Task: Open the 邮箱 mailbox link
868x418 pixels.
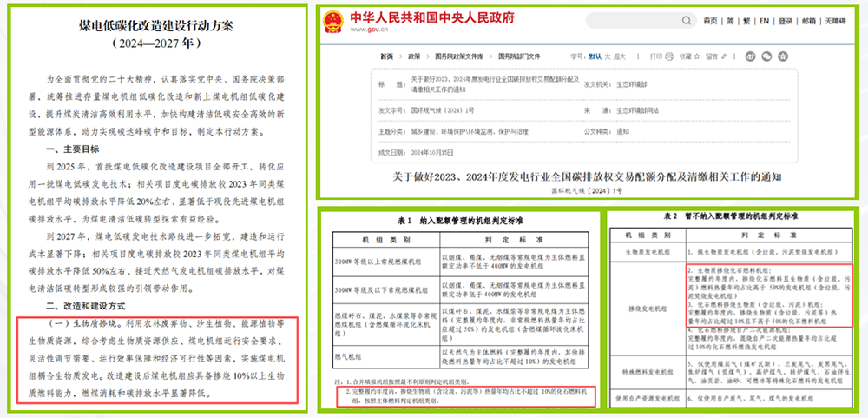Action: (x=808, y=21)
